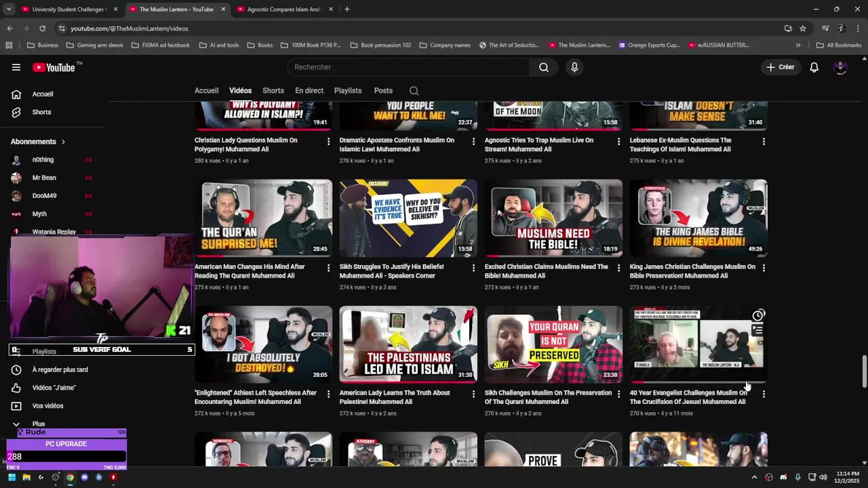
Task: Click the microphone icon in system tray
Action: (x=797, y=477)
